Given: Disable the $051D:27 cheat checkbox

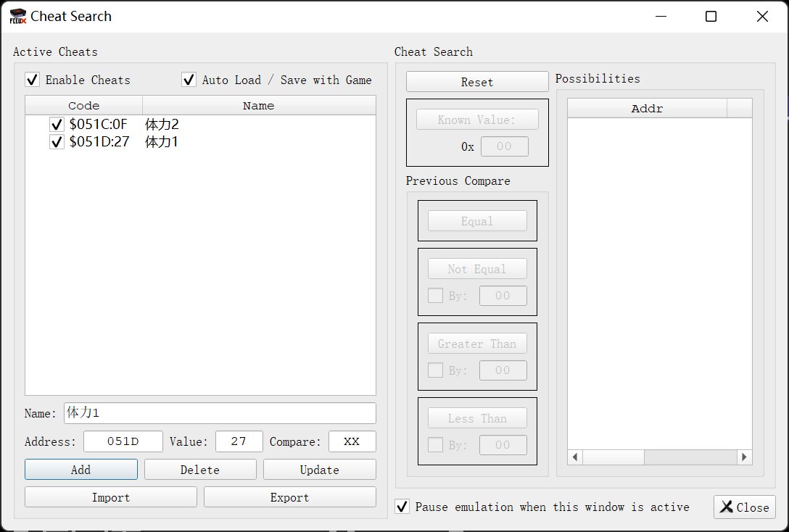Looking at the screenshot, I should [57, 142].
